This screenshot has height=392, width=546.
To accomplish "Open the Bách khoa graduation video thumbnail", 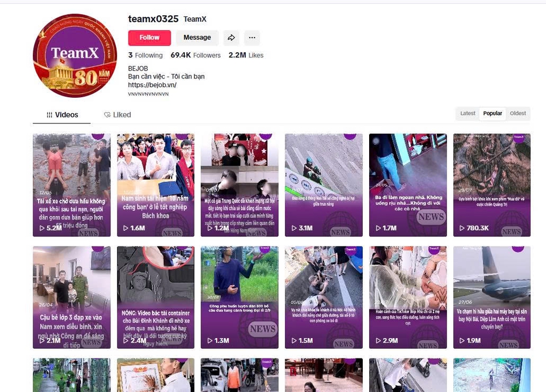I will [155, 185].
